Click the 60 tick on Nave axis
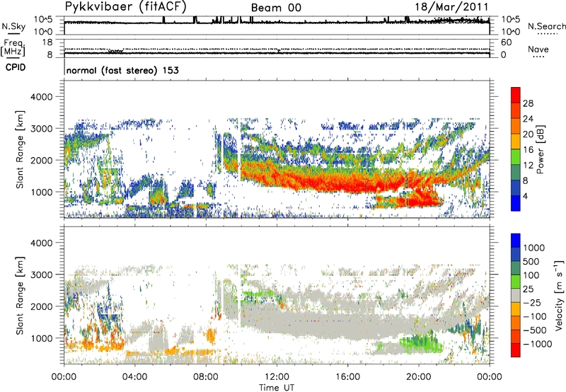 coord(506,42)
